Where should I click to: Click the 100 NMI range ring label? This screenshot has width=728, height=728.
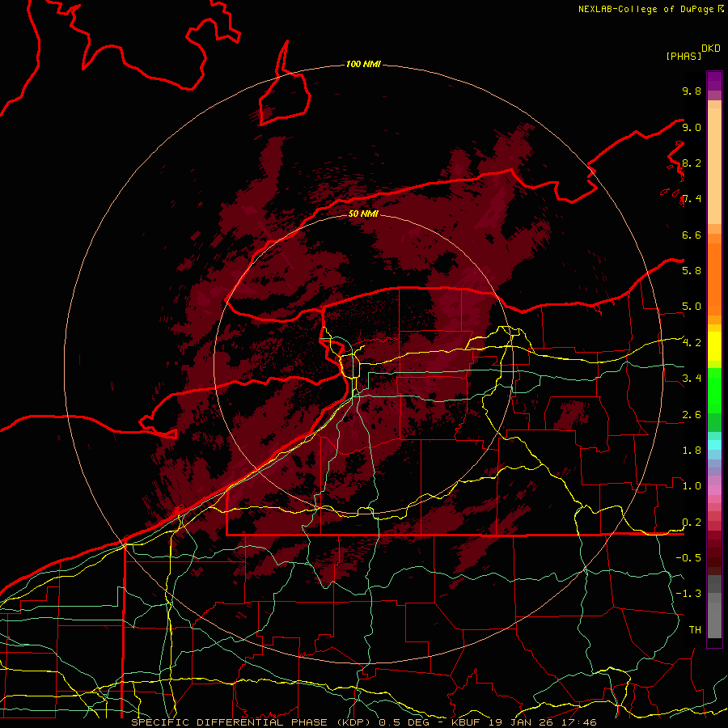[x=363, y=64]
